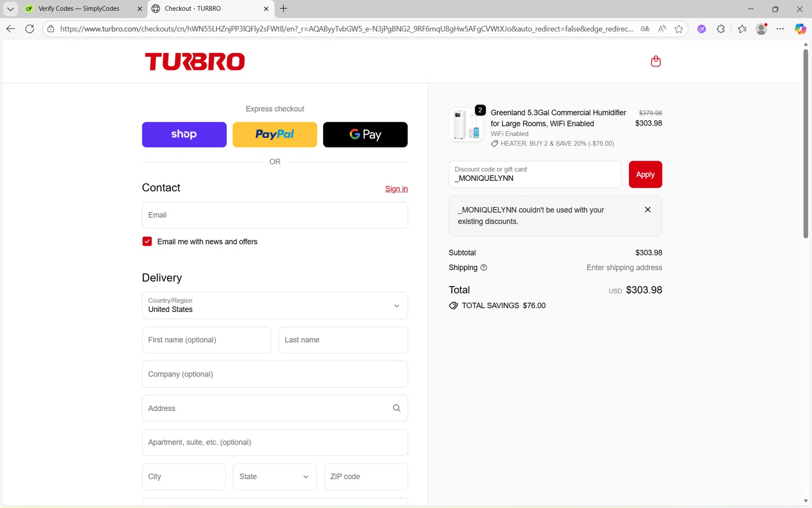This screenshot has width=812, height=508.
Task: Activate Read aloud icon in address bar
Action: pos(662,29)
